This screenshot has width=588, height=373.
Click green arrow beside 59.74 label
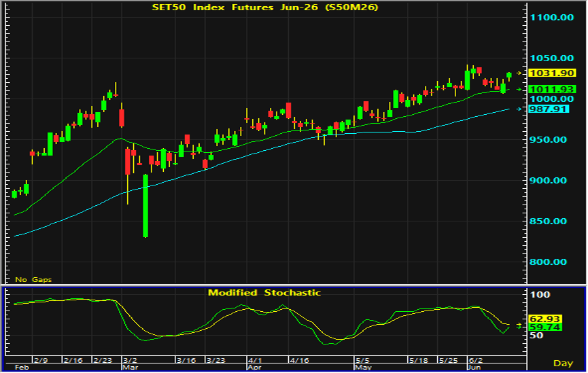click(x=519, y=327)
